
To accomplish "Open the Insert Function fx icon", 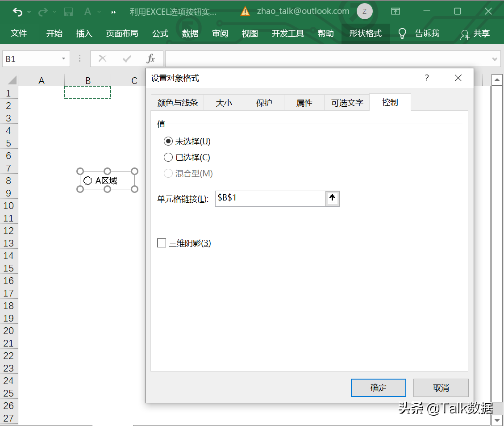I will [x=150, y=58].
